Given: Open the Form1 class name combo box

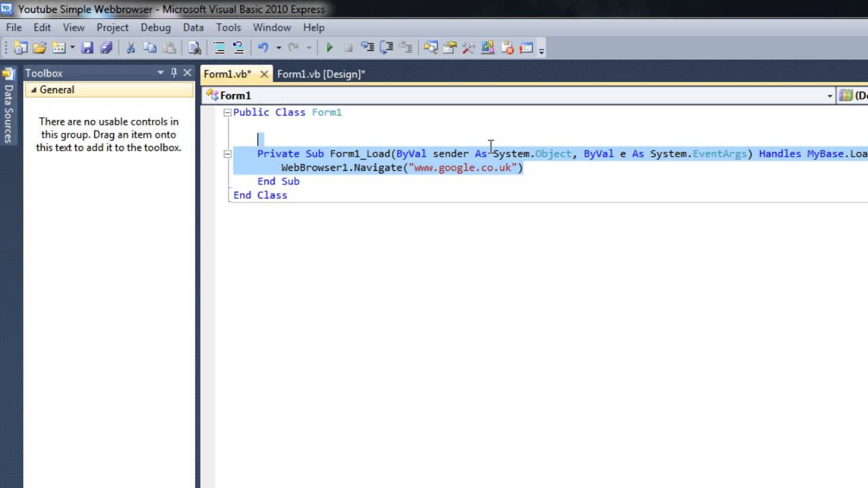Looking at the screenshot, I should [x=519, y=96].
